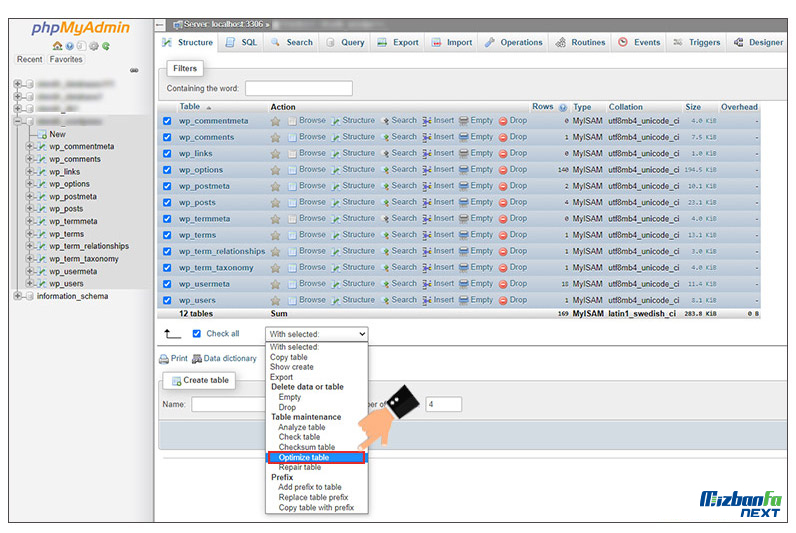Click the Print icon link
Screen dimensions: 796x533
(173, 359)
